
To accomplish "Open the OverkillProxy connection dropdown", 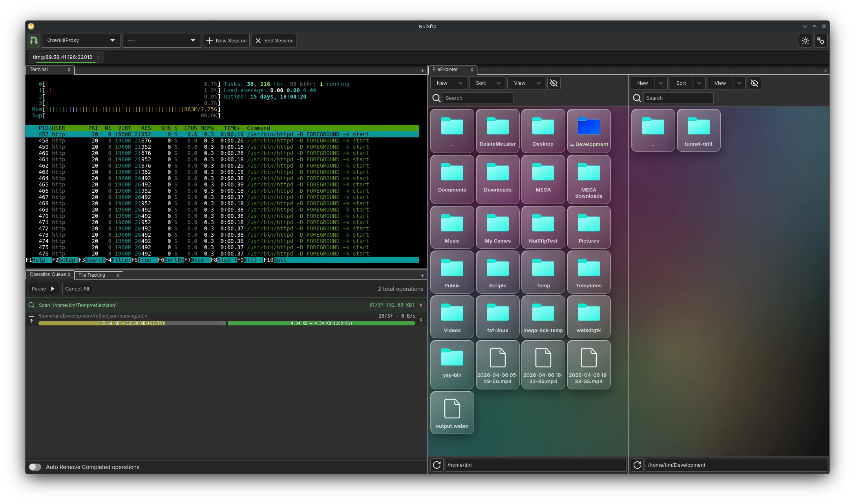I will (81, 40).
